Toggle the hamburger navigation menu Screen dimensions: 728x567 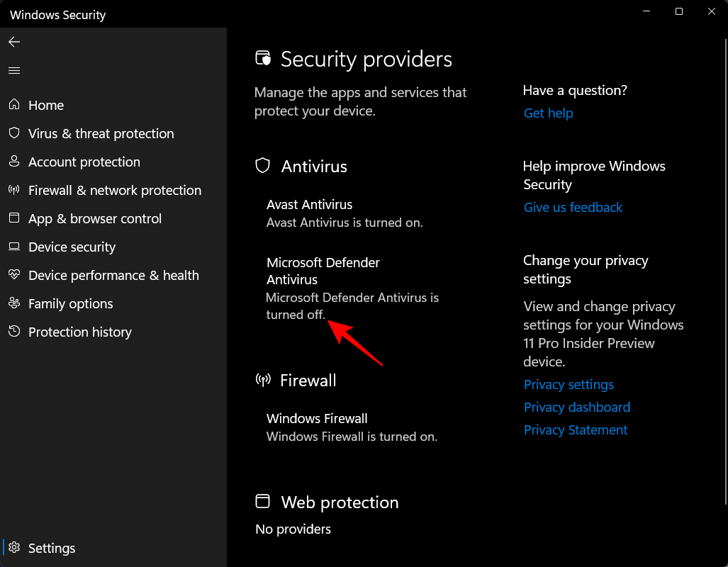pos(14,71)
